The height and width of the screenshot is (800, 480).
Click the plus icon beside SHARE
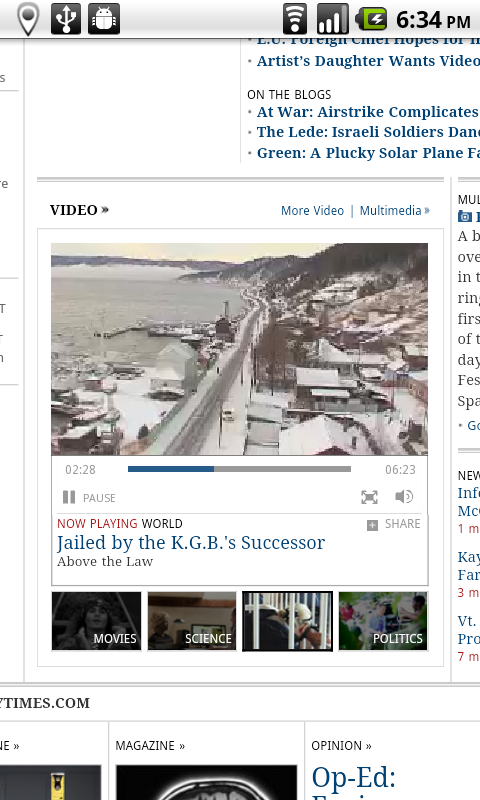click(x=372, y=525)
